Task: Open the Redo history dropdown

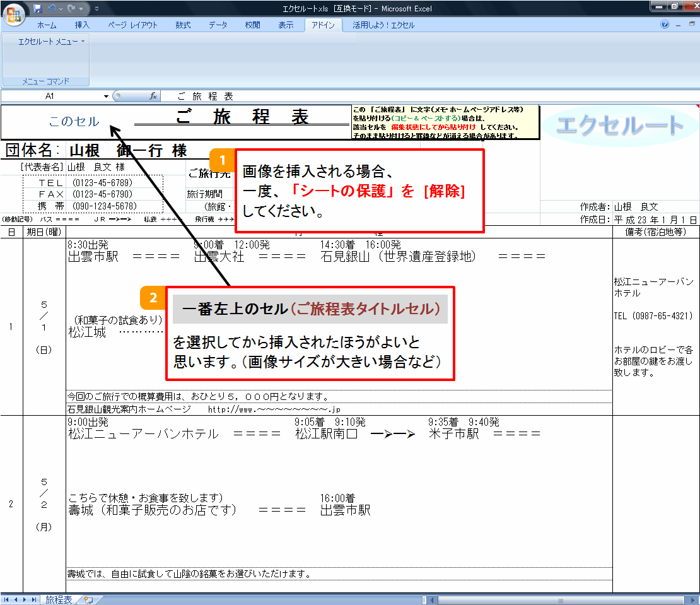Action: click(x=81, y=8)
